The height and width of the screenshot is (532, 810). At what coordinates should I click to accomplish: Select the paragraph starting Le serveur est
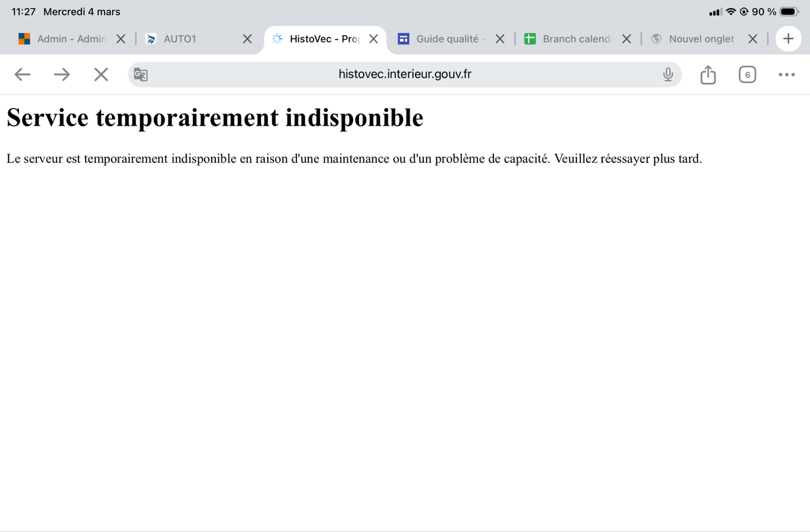(354, 159)
